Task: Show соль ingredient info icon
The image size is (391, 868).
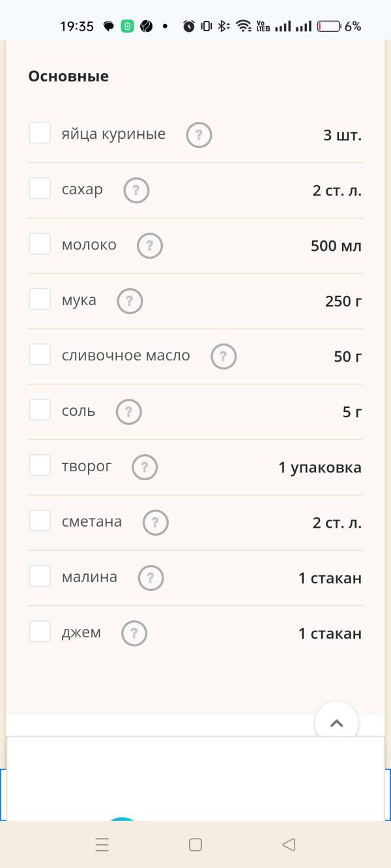Action: point(128,412)
